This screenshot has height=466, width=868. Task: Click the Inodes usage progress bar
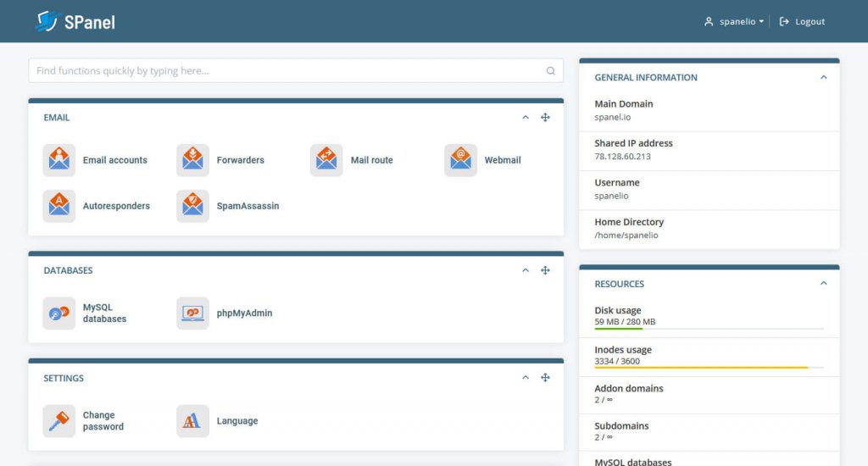[x=709, y=368]
